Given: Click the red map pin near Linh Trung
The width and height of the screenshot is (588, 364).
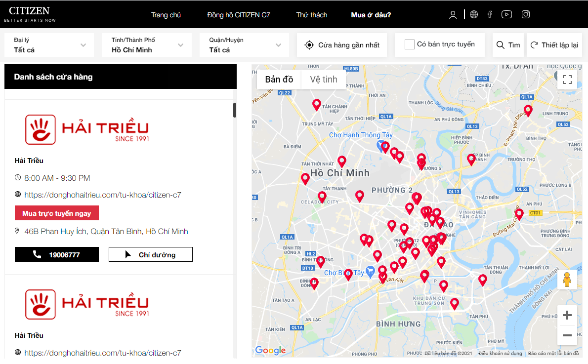Looking at the screenshot, I should [x=528, y=111].
